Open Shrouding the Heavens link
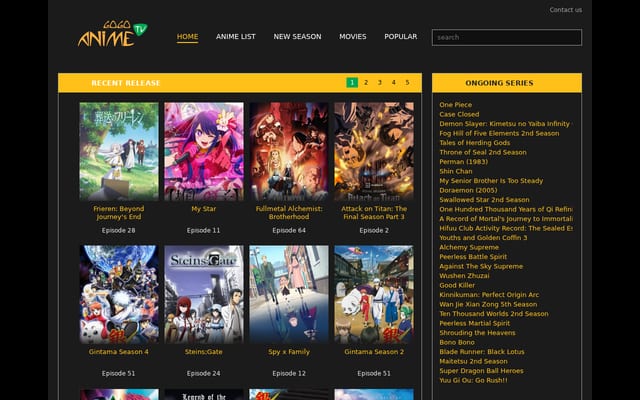 (478, 333)
